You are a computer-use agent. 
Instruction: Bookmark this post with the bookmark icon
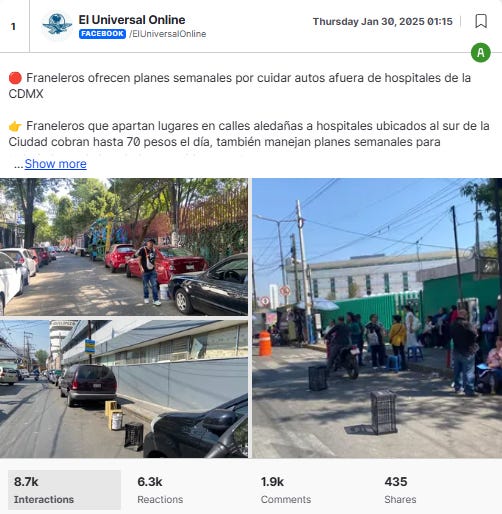point(481,21)
